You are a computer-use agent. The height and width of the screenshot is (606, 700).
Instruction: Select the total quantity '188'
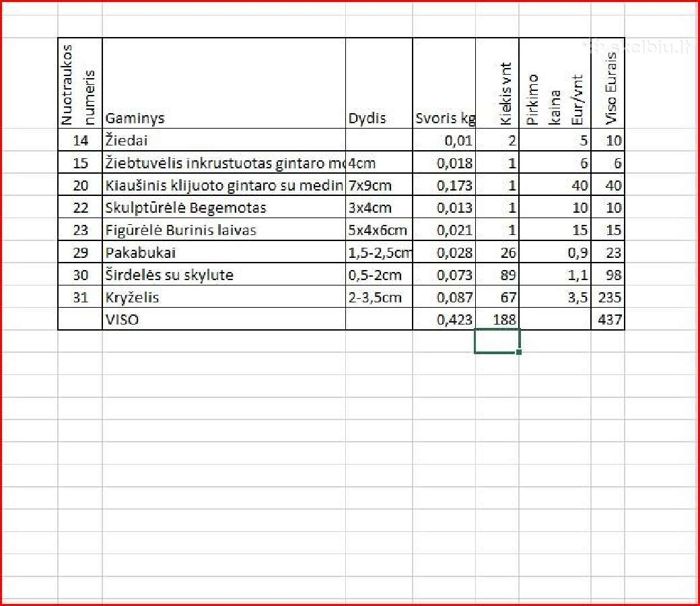pyautogui.click(x=497, y=319)
